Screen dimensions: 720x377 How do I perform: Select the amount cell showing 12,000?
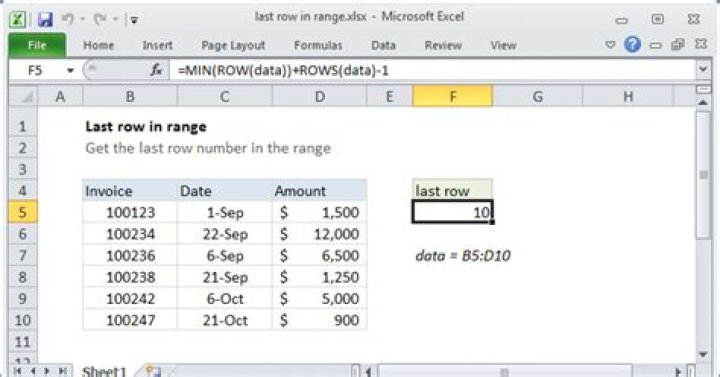coord(320,234)
